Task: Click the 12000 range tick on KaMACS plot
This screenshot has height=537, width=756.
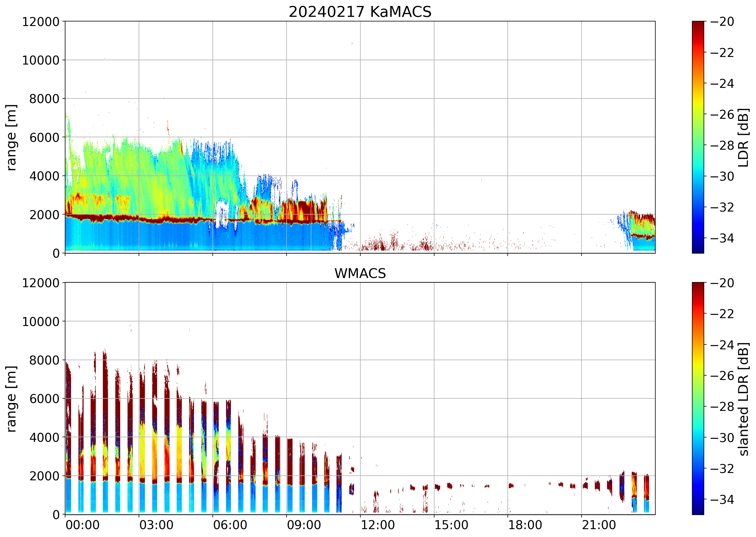Action: point(40,22)
